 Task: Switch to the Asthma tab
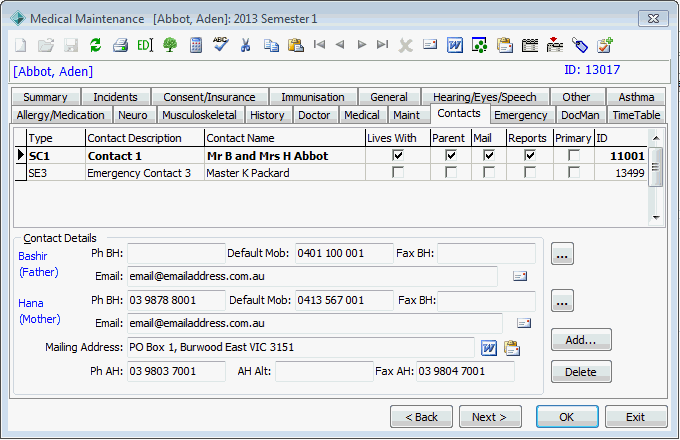pyautogui.click(x=636, y=97)
